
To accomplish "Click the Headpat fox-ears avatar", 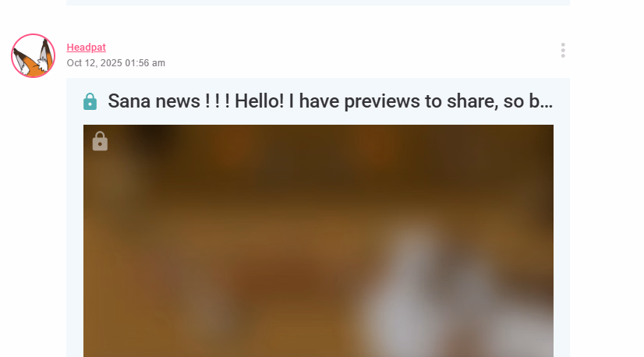I will point(34,55).
